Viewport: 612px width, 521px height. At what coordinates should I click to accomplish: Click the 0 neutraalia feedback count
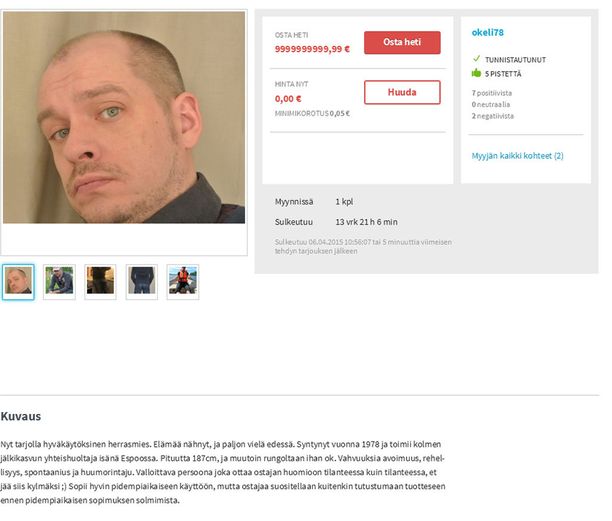[491, 105]
